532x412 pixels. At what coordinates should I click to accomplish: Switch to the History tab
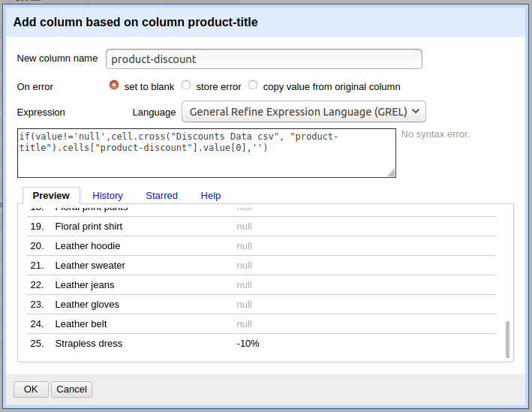tap(107, 195)
